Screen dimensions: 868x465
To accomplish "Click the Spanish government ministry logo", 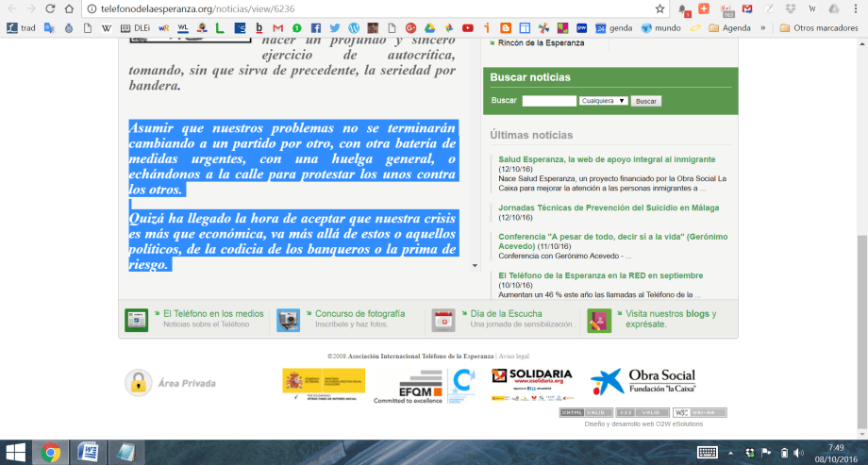I will 324,384.
